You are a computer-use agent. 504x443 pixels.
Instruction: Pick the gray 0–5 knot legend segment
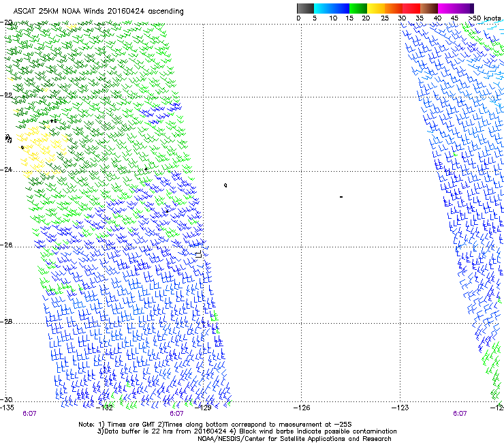305,8
